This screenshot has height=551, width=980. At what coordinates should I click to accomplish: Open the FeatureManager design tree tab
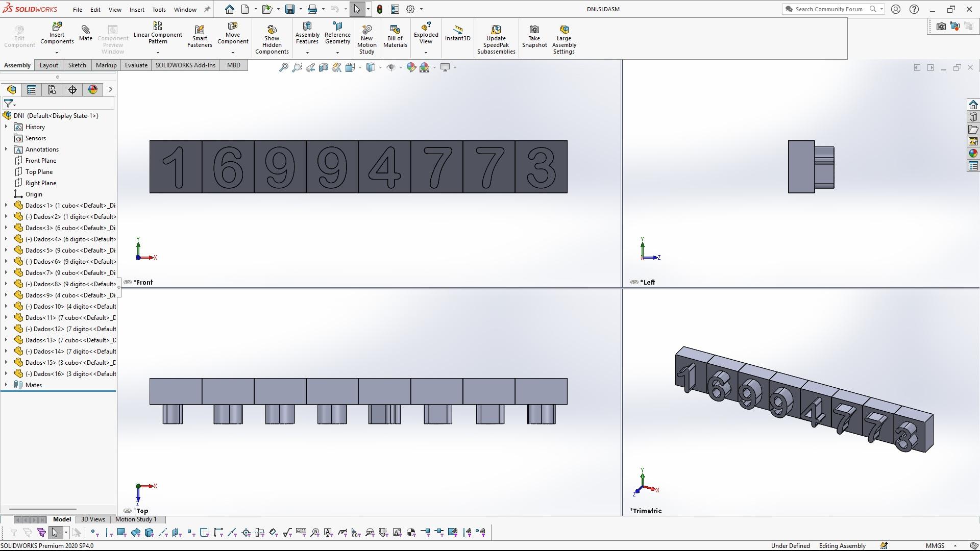tap(12, 90)
